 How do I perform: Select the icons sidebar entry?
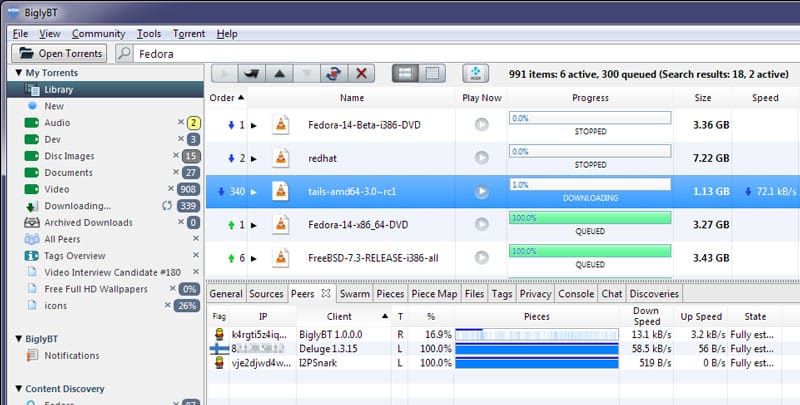[55, 306]
